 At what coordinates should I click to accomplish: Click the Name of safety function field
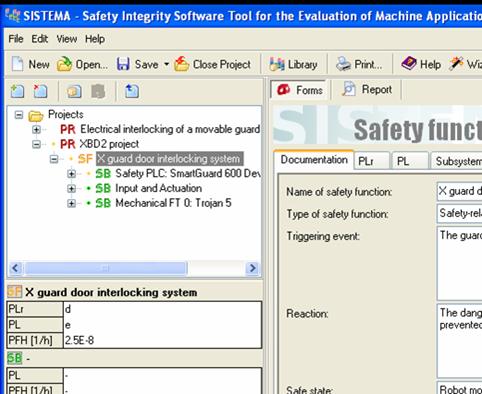click(459, 191)
